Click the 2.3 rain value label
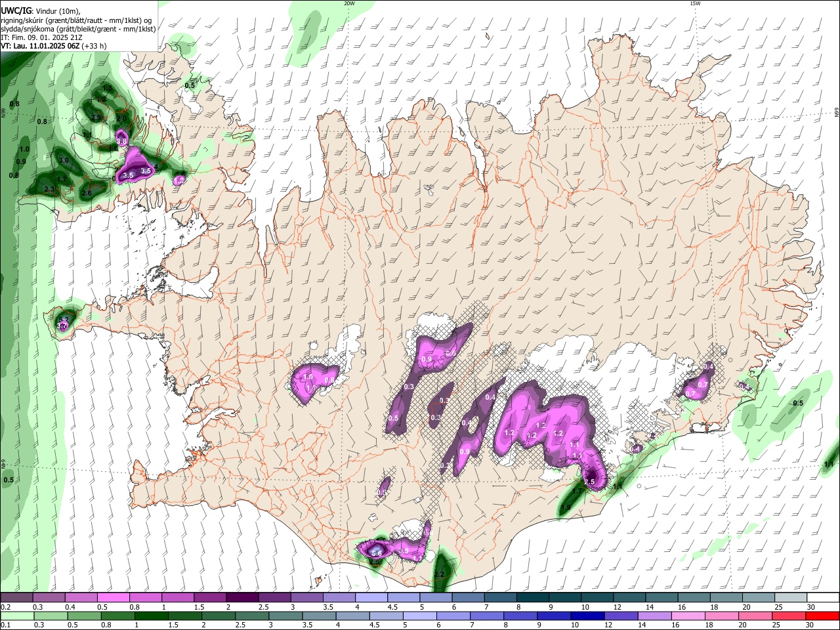 [x=49, y=189]
